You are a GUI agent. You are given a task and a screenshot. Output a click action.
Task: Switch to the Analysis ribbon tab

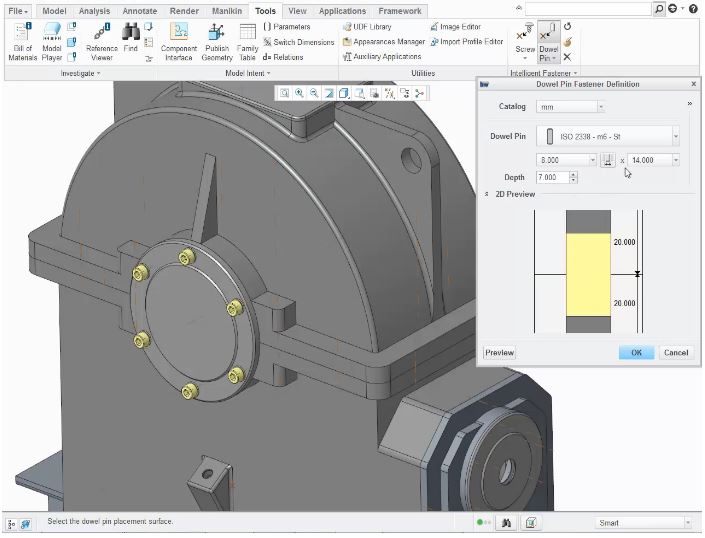pyautogui.click(x=94, y=11)
